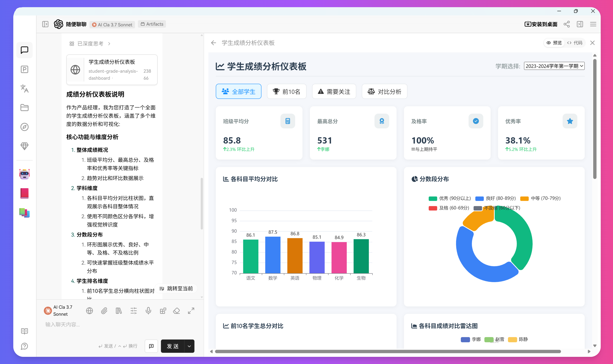This screenshot has height=364, width=613.
Task: Expand the 已深度思考 section
Action: 90,44
